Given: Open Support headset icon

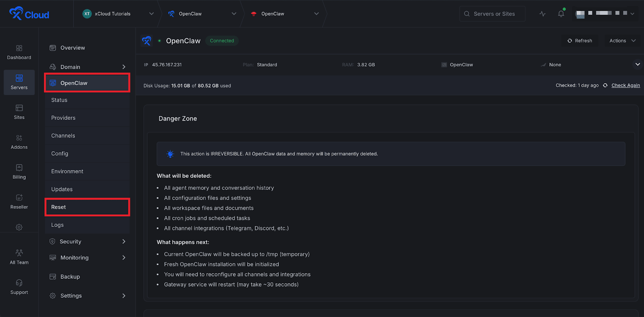Looking at the screenshot, I should pos(19,287).
